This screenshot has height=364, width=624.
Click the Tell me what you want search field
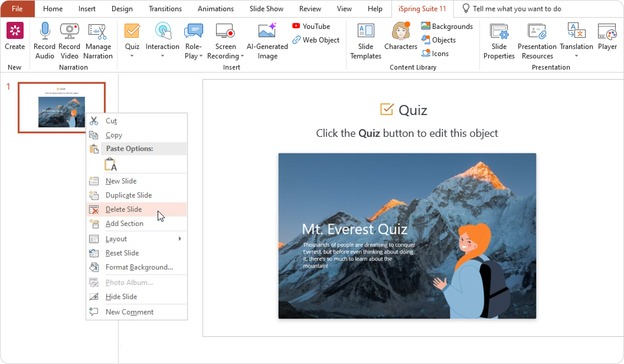tap(517, 9)
